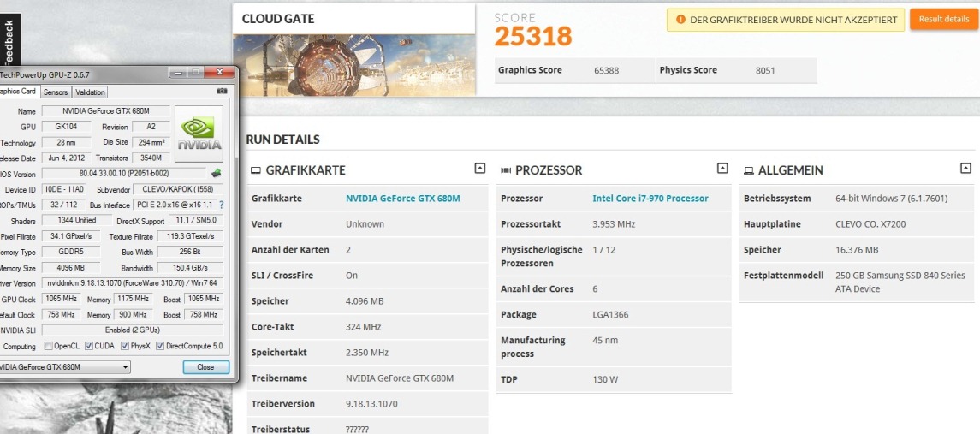Open the GPU selection dropdown in GPU-Z

click(x=65, y=367)
